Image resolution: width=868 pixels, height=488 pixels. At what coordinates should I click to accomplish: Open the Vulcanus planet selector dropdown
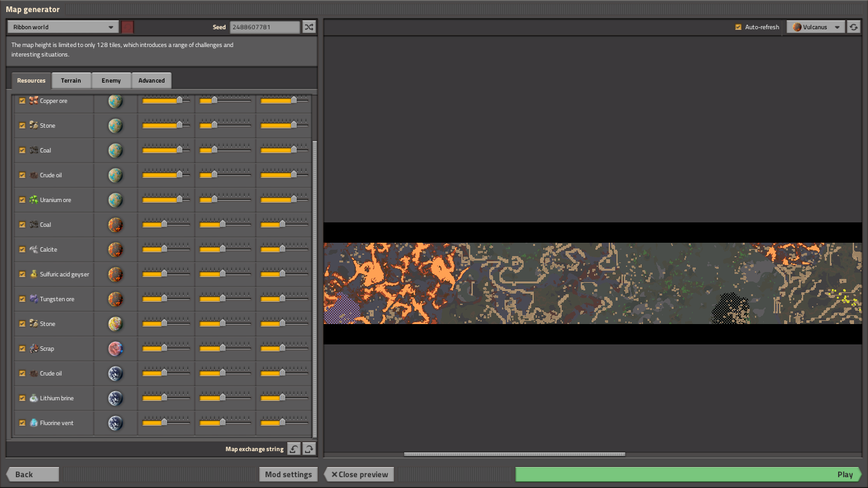tap(816, 27)
